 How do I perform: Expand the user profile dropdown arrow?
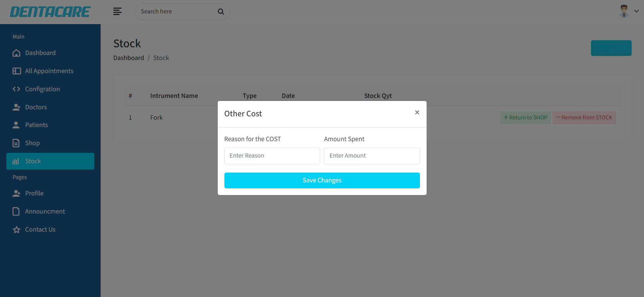coord(636,11)
